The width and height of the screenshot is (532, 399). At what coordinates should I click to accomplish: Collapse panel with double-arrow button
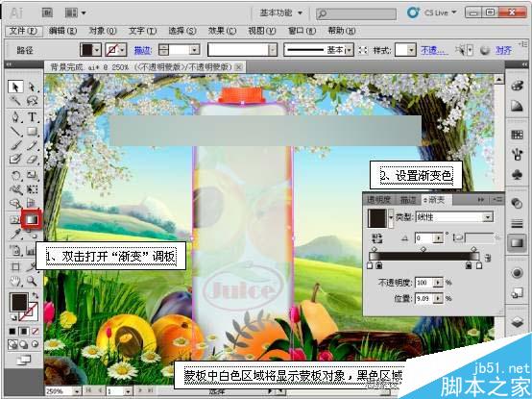point(481,200)
